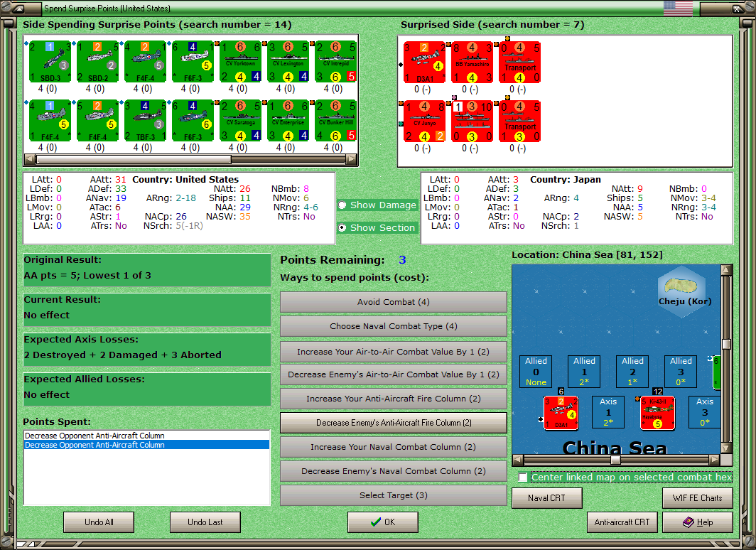Click the Undo Last button
Viewport: 756px width, 550px height.
pyautogui.click(x=205, y=522)
